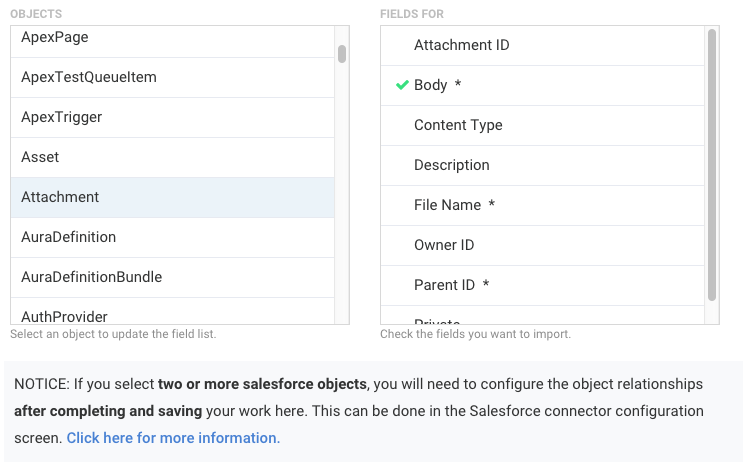743x467 pixels.
Task: Select the AuthProvider object
Action: pos(65,315)
